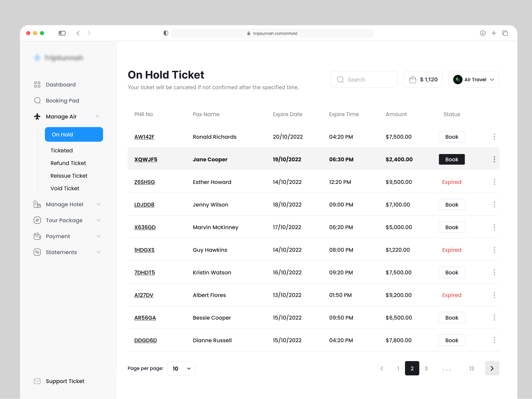Select the Booking Pad magnifier icon
The width and height of the screenshot is (532, 399).
click(x=37, y=100)
